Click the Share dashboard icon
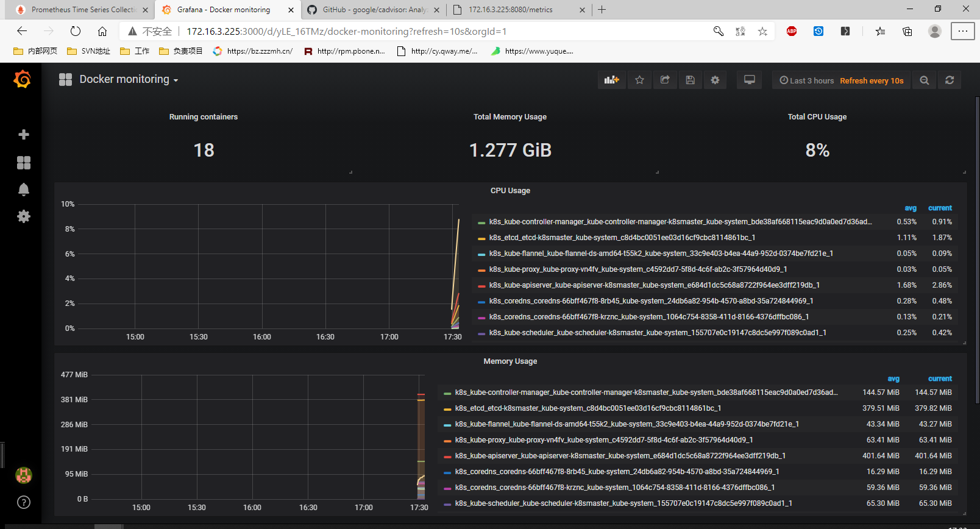Screen dimensions: 980x529 [665, 80]
